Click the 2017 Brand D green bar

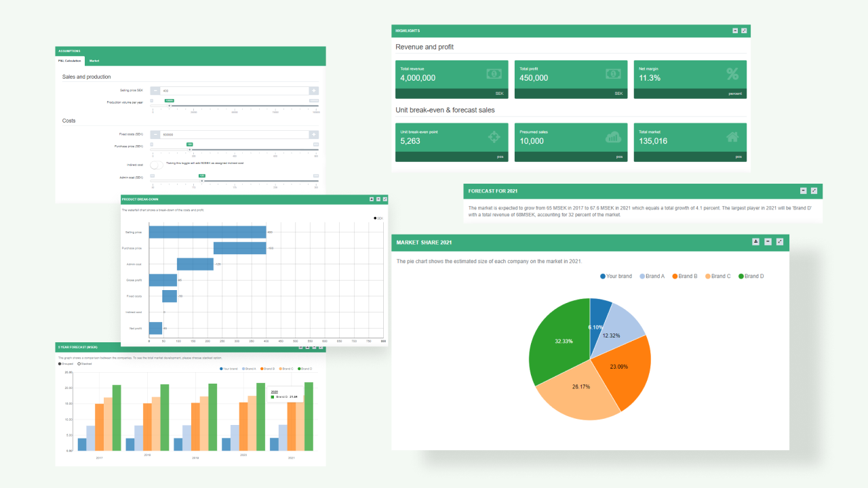pos(117,418)
